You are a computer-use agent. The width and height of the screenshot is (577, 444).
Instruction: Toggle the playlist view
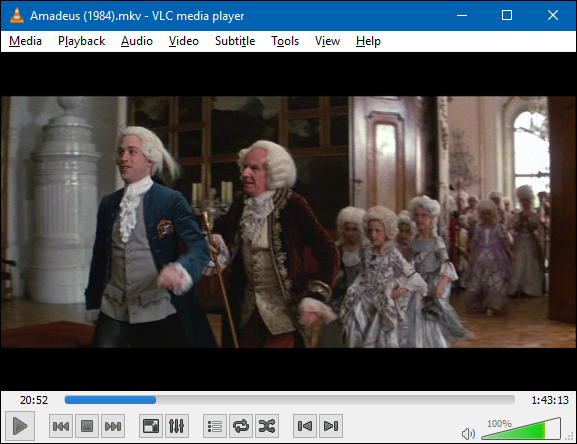pos(215,426)
